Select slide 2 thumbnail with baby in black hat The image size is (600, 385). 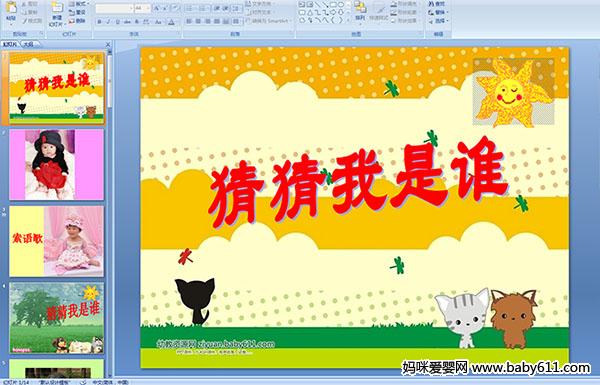click(57, 165)
